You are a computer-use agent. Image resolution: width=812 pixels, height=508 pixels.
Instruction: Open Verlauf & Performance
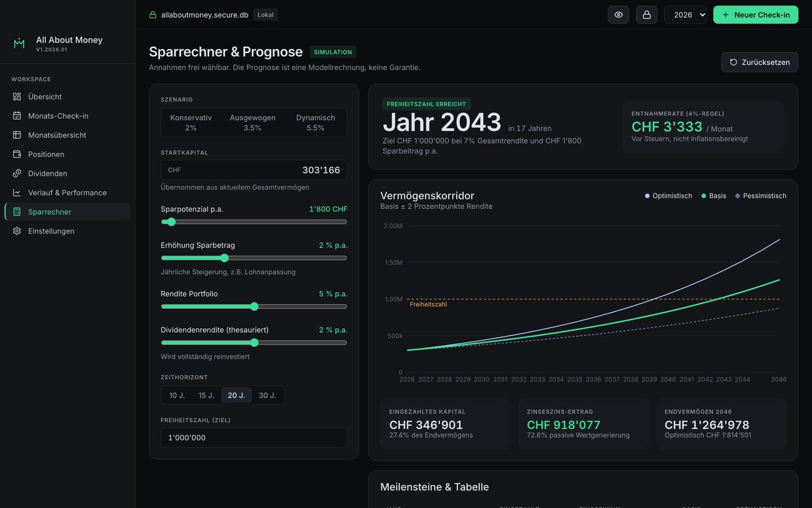click(67, 193)
